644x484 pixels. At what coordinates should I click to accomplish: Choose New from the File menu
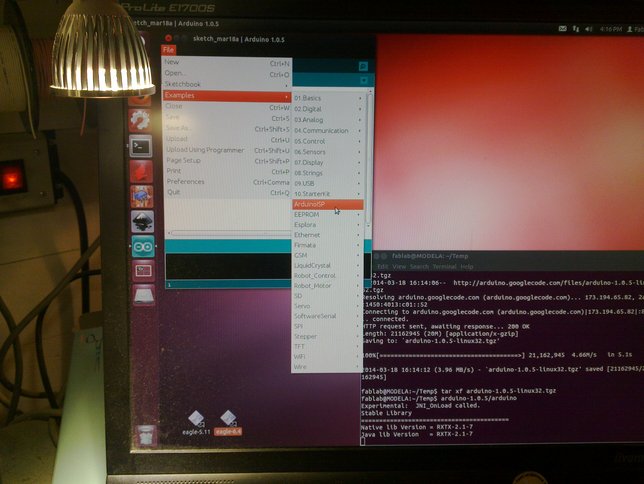[x=227, y=62]
